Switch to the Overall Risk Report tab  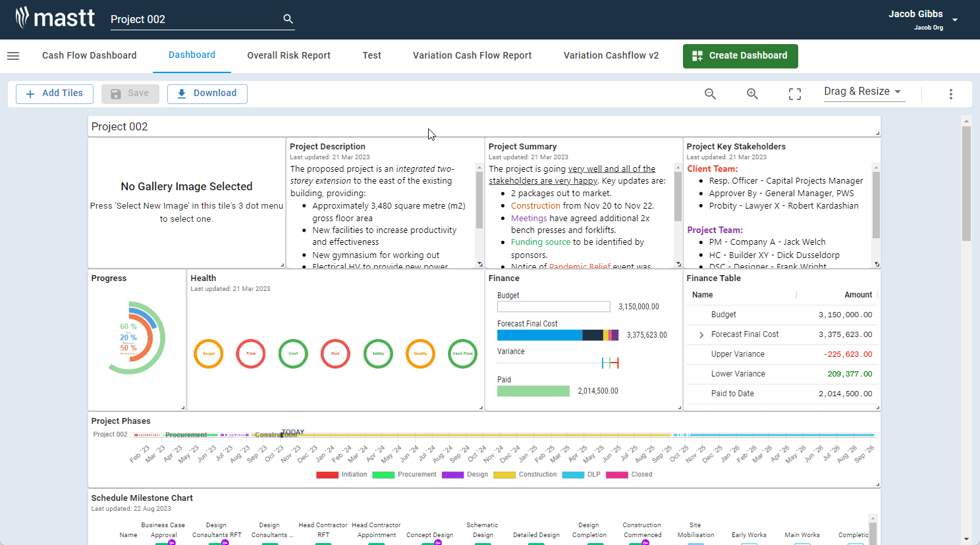tap(288, 56)
